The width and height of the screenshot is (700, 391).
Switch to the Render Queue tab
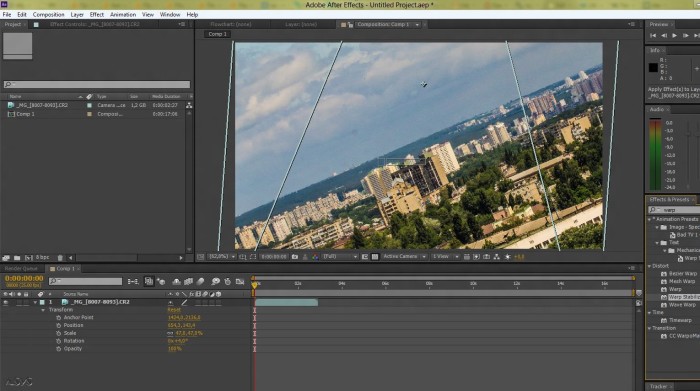pos(21,269)
